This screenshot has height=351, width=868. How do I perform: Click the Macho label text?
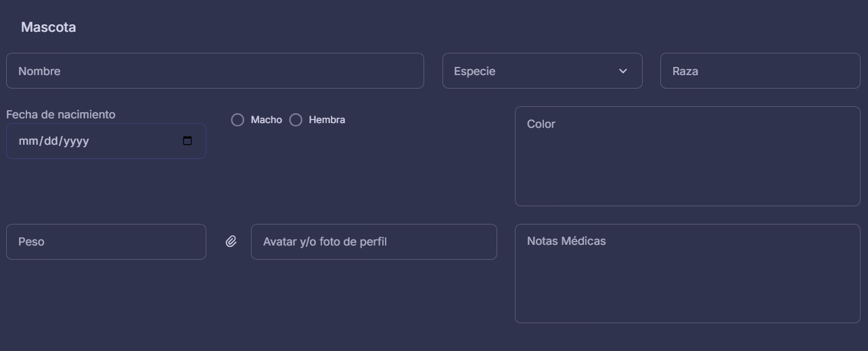(266, 120)
